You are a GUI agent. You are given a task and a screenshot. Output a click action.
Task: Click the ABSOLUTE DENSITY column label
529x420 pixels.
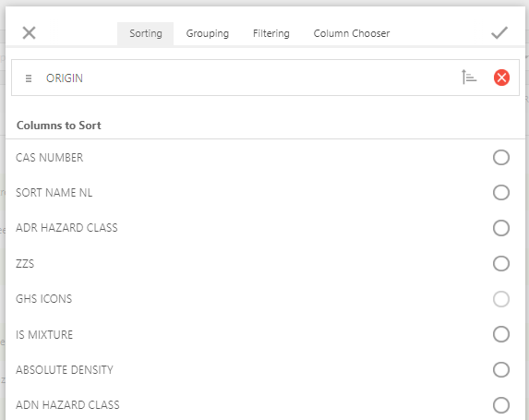(x=65, y=370)
